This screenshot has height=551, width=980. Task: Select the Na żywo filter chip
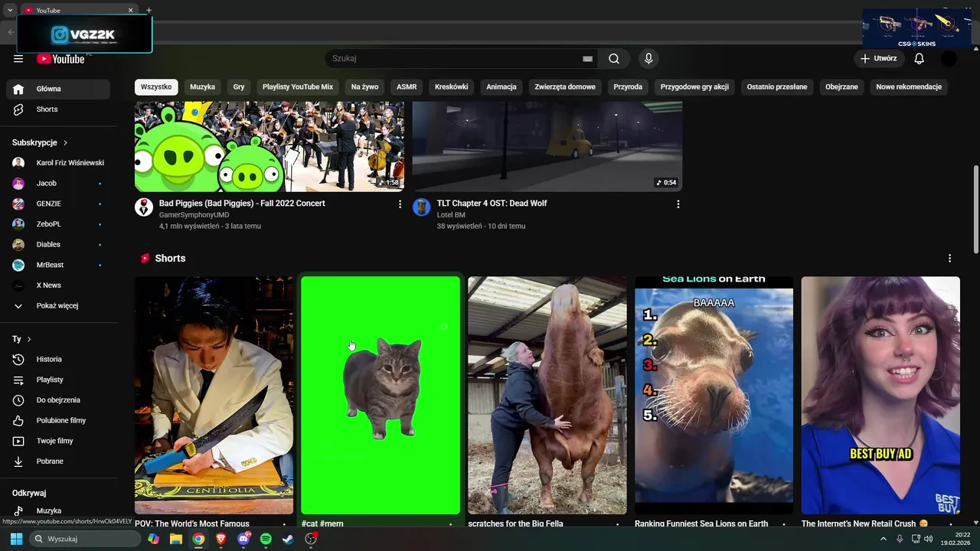click(x=365, y=87)
